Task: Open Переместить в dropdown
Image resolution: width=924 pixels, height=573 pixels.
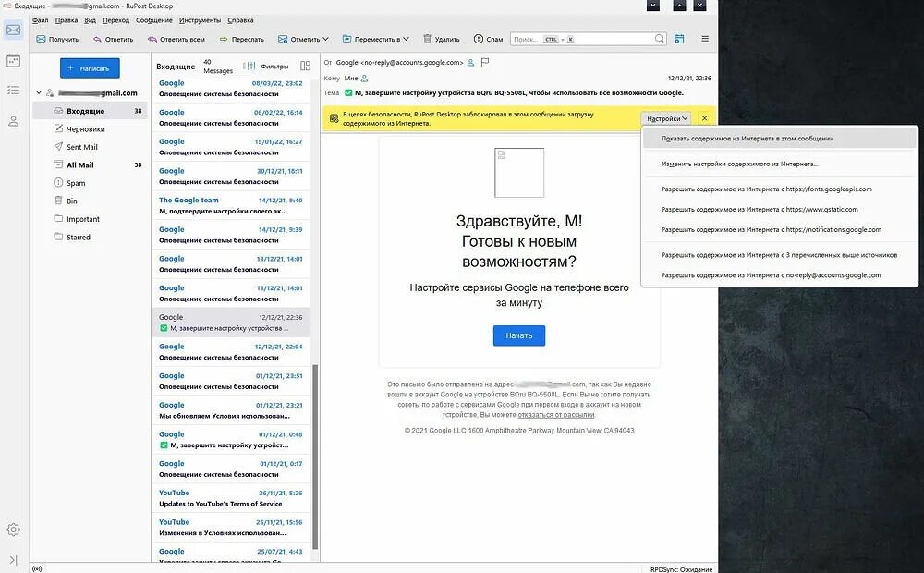Action: click(376, 39)
